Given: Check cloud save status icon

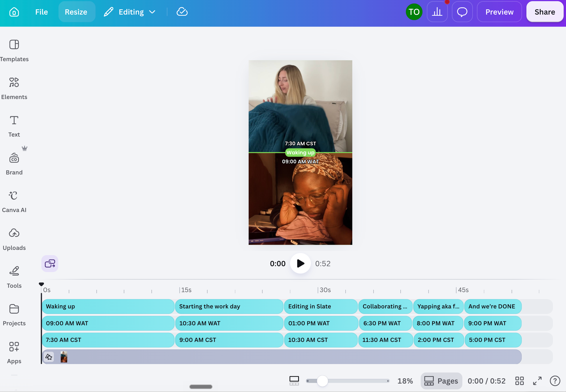Looking at the screenshot, I should pos(182,12).
